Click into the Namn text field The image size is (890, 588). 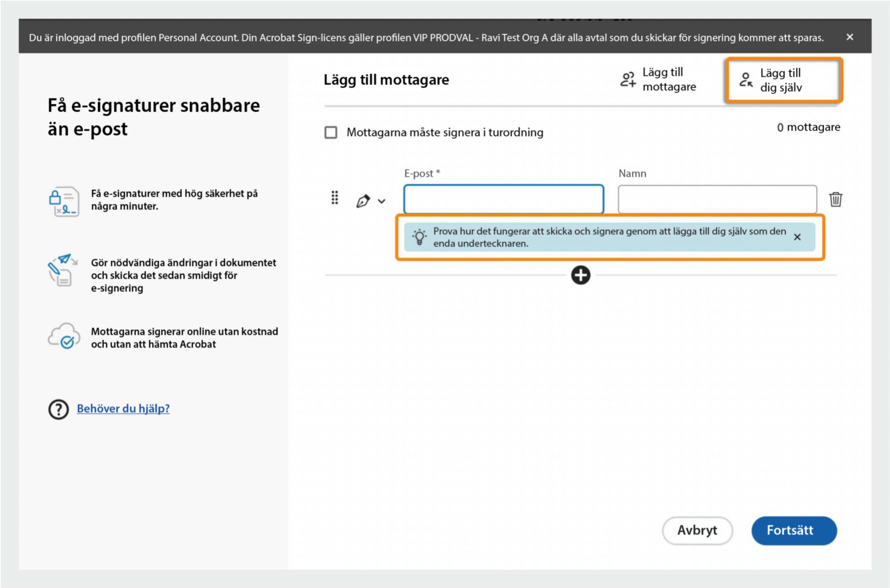point(717,199)
